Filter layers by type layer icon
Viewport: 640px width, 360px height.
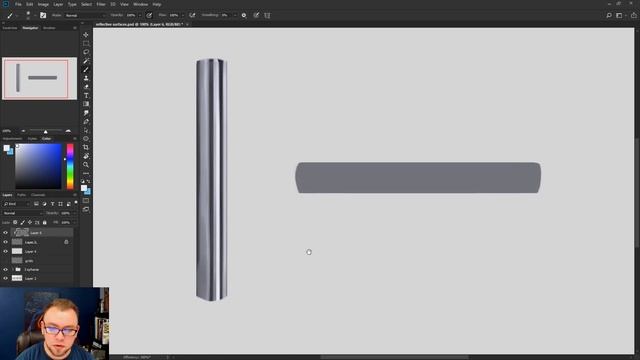(52, 204)
